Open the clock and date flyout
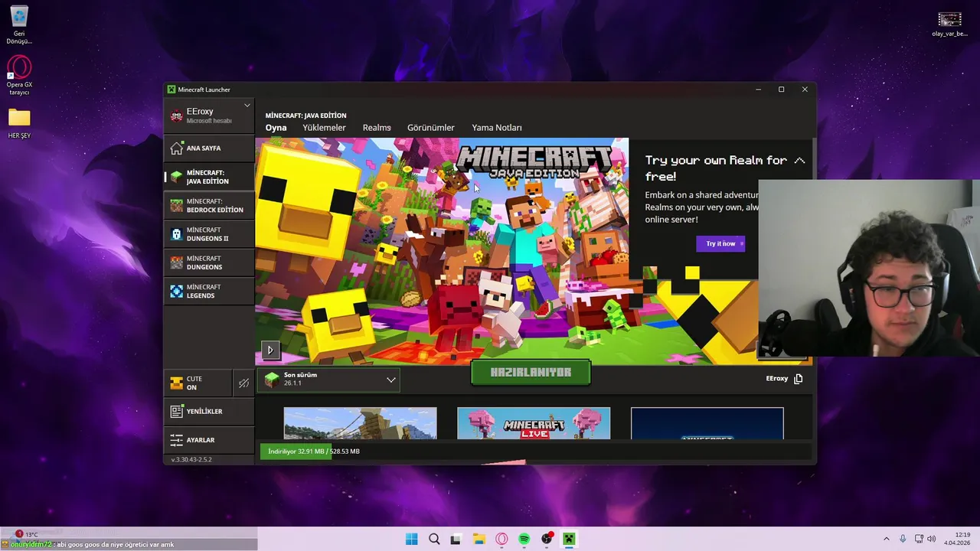Image resolution: width=980 pixels, height=551 pixels. click(958, 539)
